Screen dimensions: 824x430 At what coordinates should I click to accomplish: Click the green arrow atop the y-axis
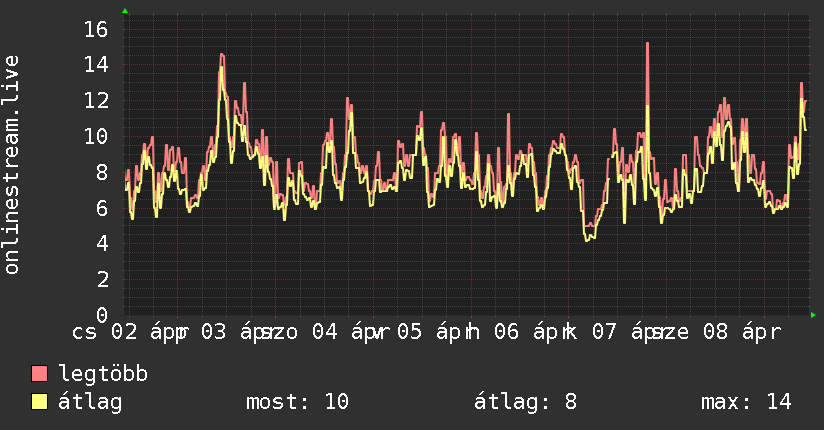pos(125,11)
